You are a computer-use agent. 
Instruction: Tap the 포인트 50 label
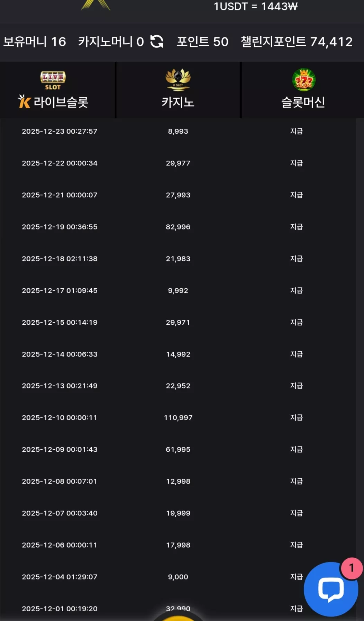(x=202, y=42)
